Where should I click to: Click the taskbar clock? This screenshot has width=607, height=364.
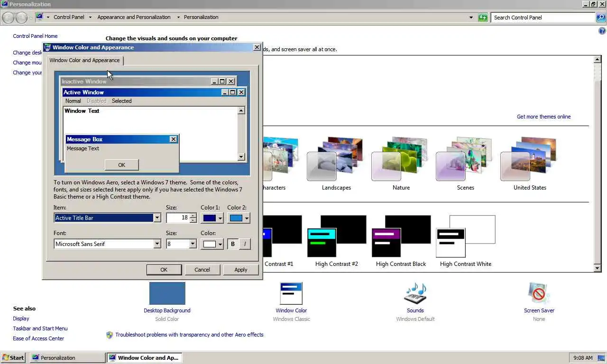point(583,358)
